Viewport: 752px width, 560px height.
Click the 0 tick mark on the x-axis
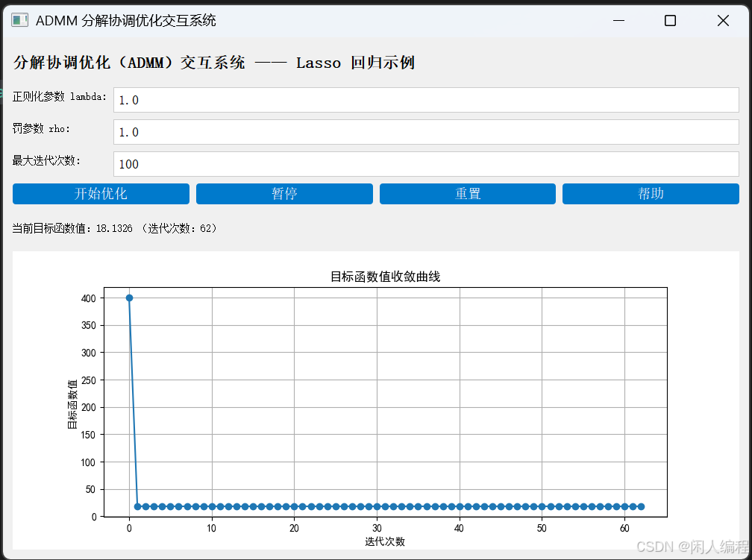pyautogui.click(x=128, y=527)
